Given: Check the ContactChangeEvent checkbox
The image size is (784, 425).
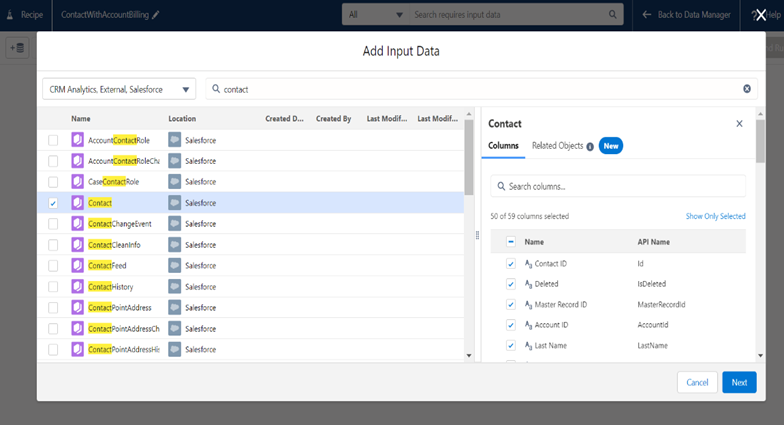Looking at the screenshot, I should pyautogui.click(x=53, y=224).
